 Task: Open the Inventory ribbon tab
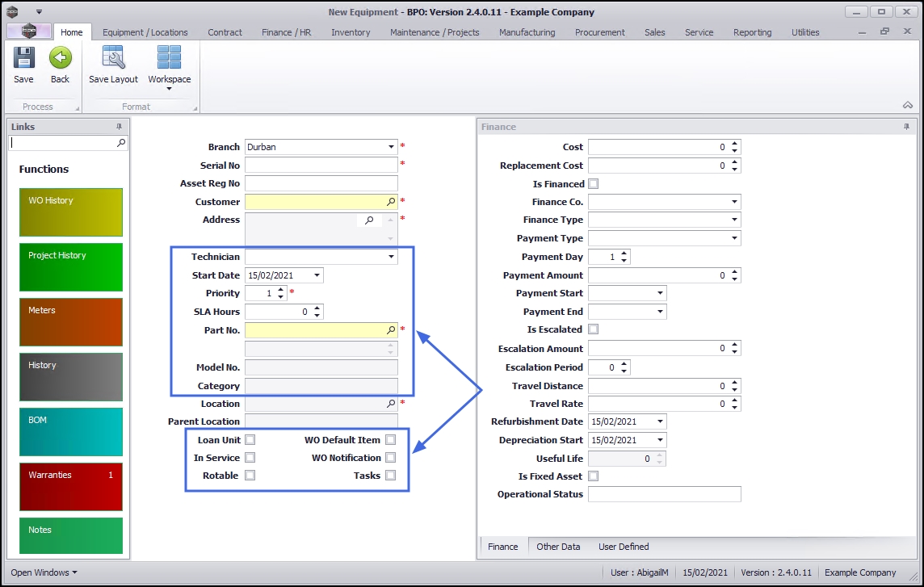[x=351, y=32]
